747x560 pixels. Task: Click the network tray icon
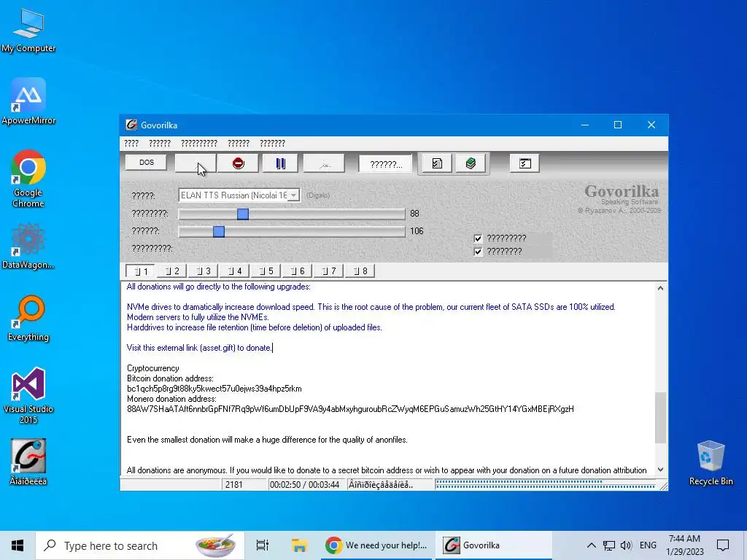(608, 545)
